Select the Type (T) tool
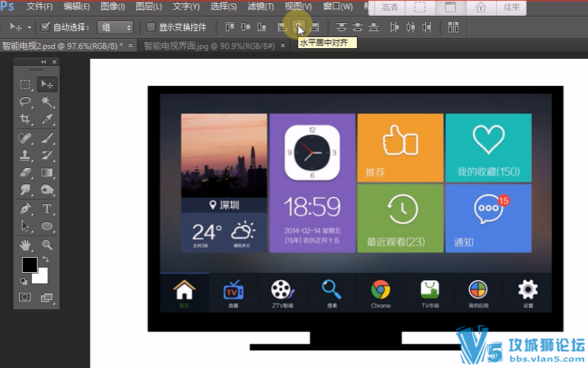Viewport: 588px width, 368px height. (47, 208)
